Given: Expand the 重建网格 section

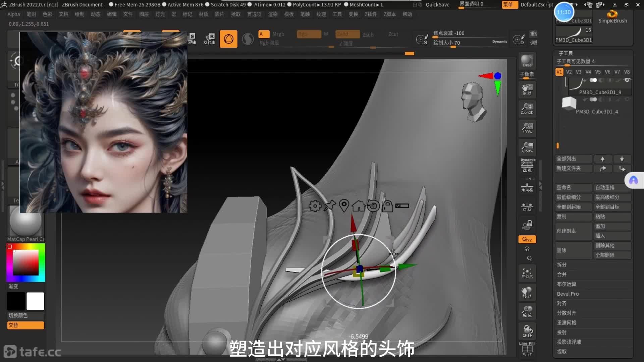Looking at the screenshot, I should [567, 322].
